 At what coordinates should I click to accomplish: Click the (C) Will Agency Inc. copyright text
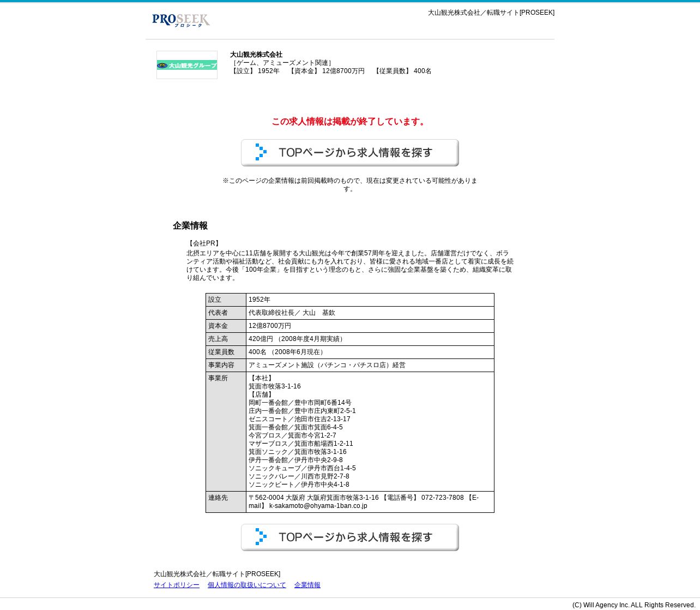click(x=634, y=605)
